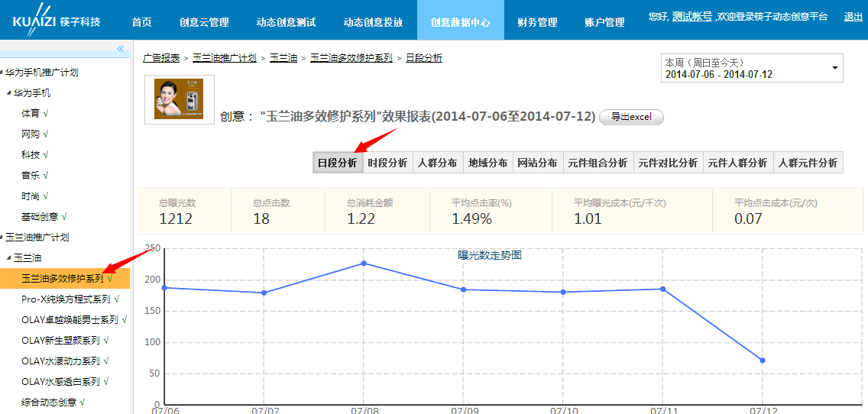The height and width of the screenshot is (414, 868).
Task: Click the 导出excel button
Action: (632, 118)
